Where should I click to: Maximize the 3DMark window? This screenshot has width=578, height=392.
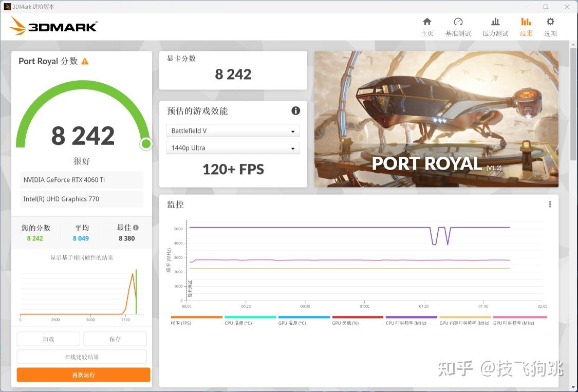(546, 7)
